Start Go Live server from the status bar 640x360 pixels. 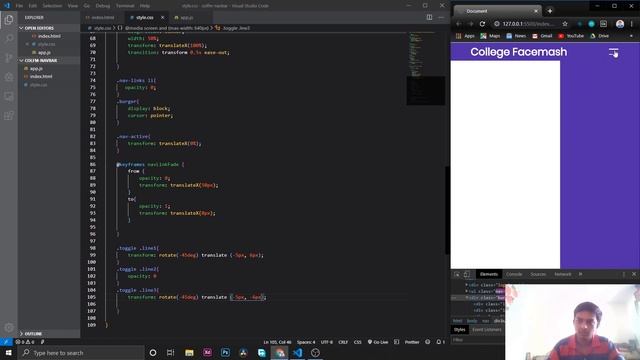tap(378, 342)
